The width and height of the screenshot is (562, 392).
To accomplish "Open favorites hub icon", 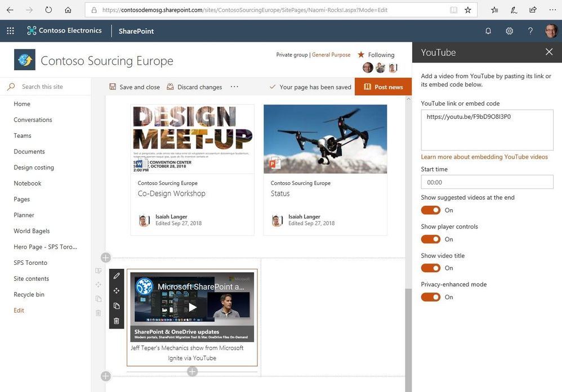I will coord(494,10).
